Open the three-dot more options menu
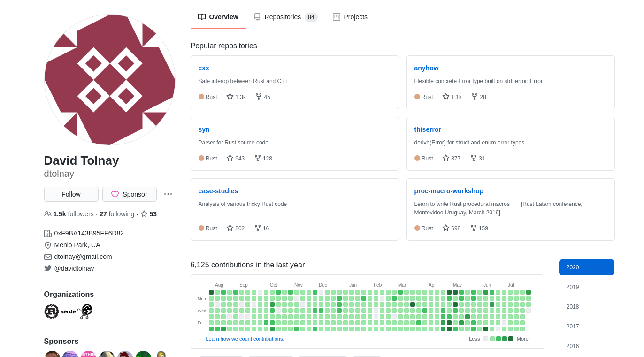644x357 pixels. (168, 194)
